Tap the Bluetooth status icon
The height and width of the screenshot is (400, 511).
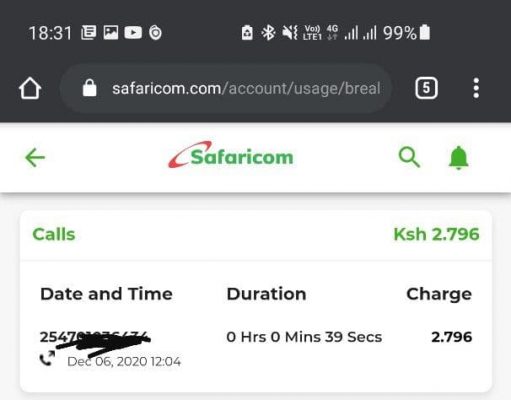coord(268,33)
